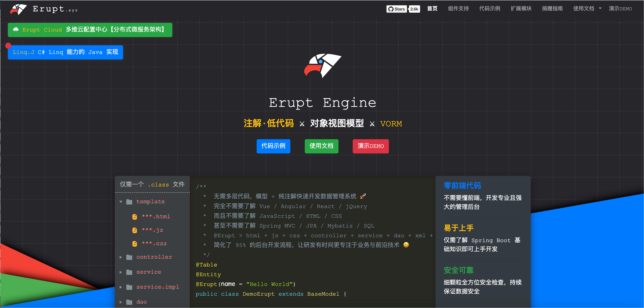The image size is (644, 308).
Task: Click the laughing emoji in the code comment
Action: [406, 245]
